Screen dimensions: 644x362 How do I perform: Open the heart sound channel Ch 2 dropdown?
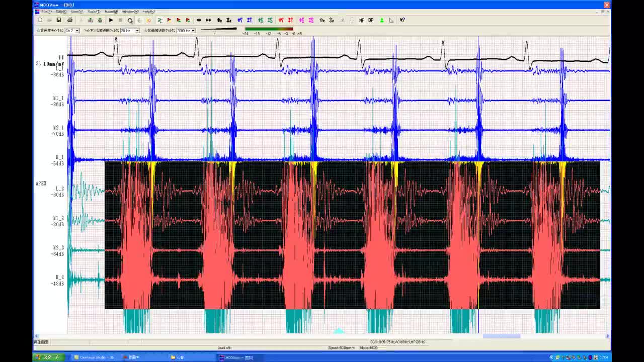point(77,31)
